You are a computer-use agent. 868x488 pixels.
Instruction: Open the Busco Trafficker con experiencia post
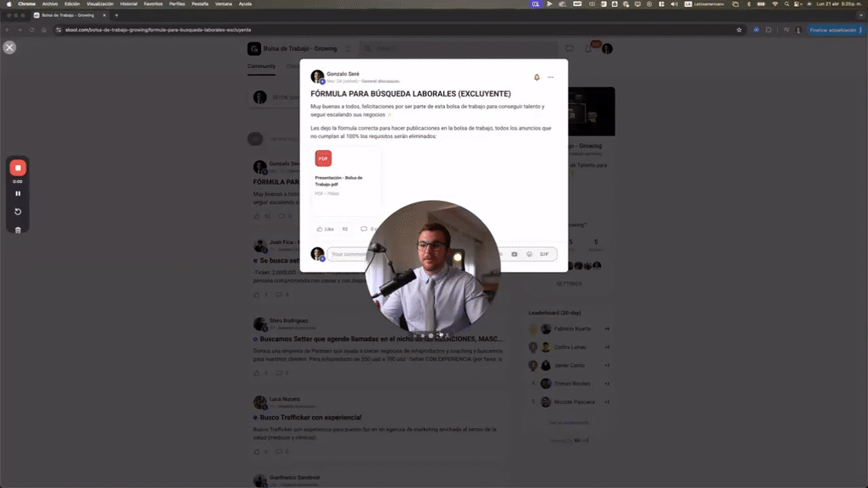coord(310,418)
